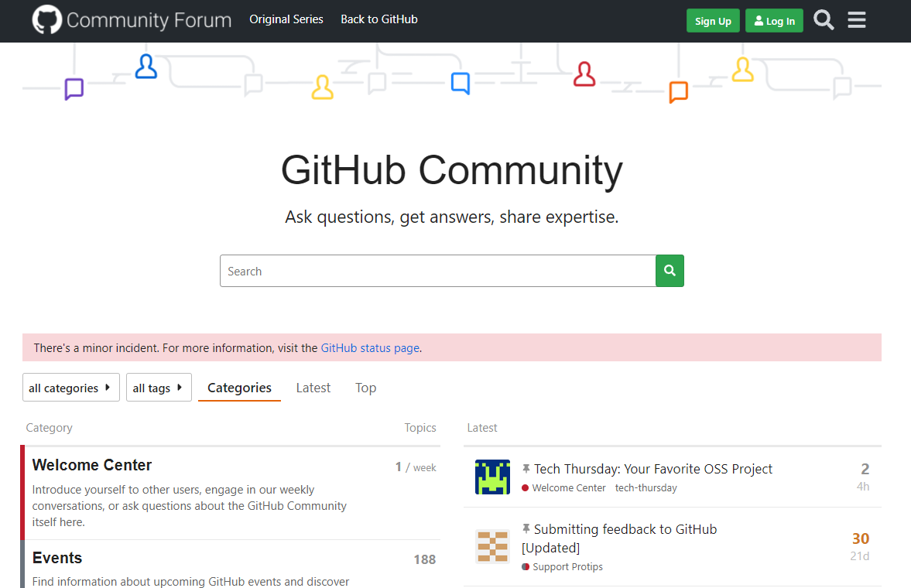The width and height of the screenshot is (911, 588).
Task: Follow the Back to GitHub link
Action: (x=378, y=19)
